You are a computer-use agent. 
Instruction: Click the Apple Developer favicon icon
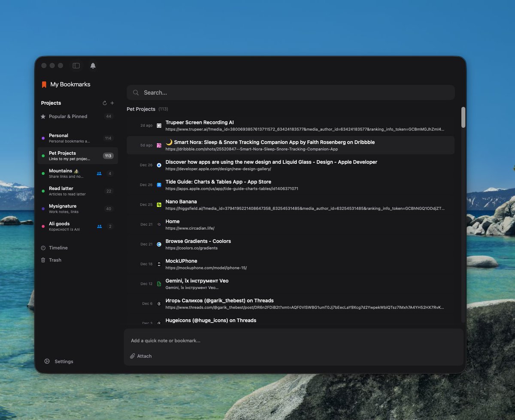(x=159, y=165)
